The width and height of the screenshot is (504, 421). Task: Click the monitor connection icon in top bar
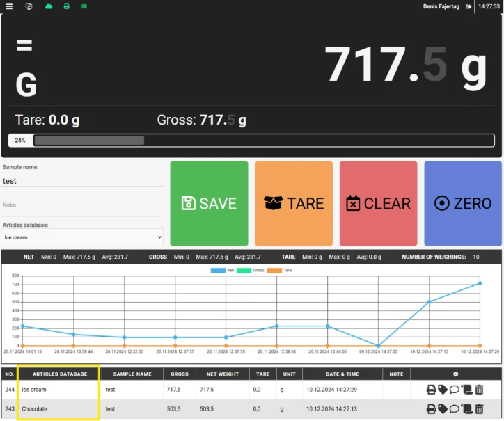tap(29, 6)
